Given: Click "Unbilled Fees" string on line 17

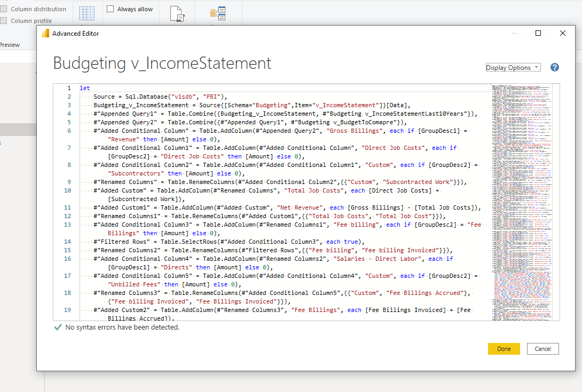Looking at the screenshot, I should click(134, 284).
